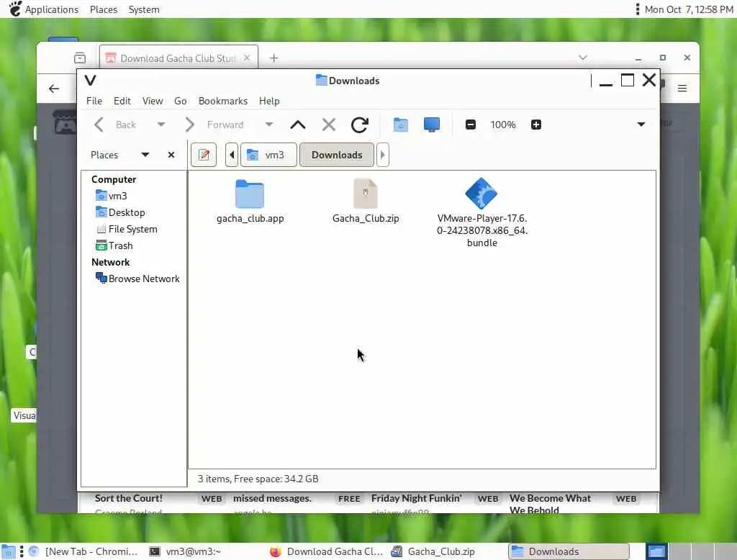The image size is (737, 560).
Task: Close the Places side pane
Action: 171,155
